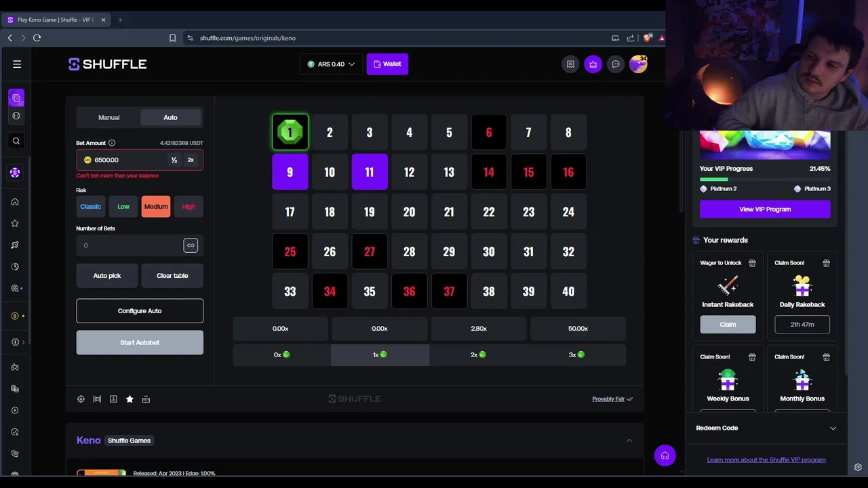The height and width of the screenshot is (488, 868).
Task: Click Auto pick button
Action: point(107,276)
